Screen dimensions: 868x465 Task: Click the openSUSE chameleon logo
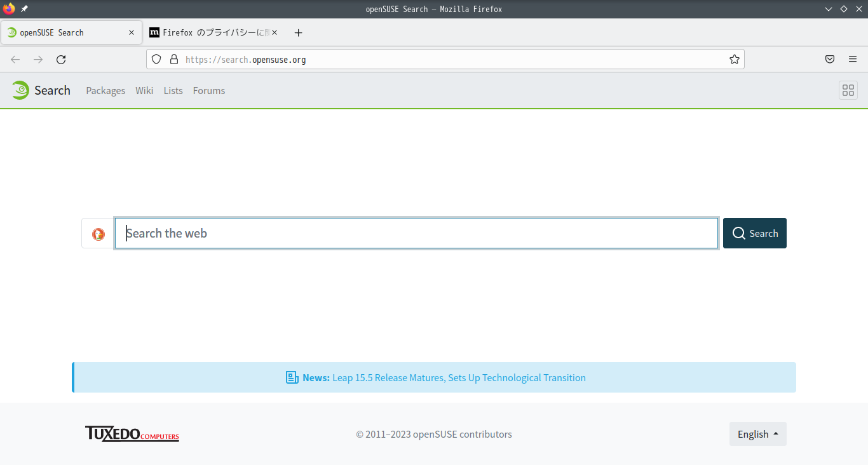click(x=20, y=90)
